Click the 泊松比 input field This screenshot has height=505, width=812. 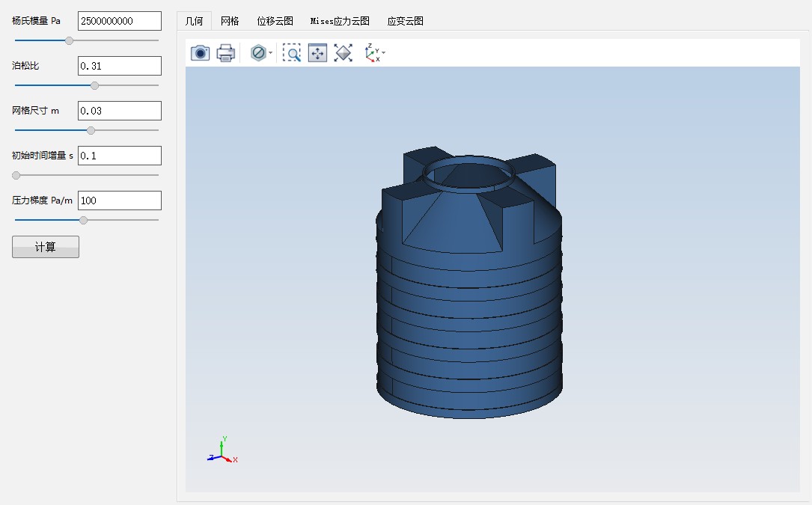120,66
